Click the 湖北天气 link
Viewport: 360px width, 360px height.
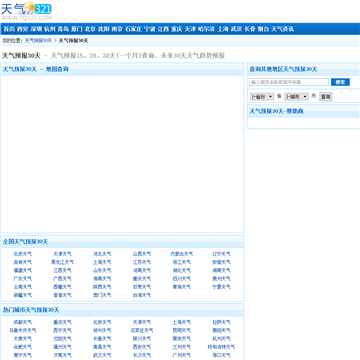(182, 270)
